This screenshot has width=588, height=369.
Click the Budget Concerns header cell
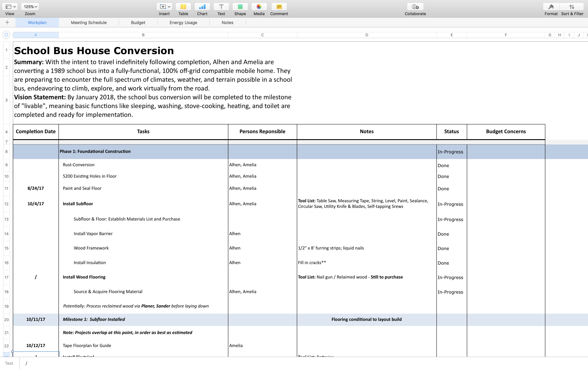506,132
